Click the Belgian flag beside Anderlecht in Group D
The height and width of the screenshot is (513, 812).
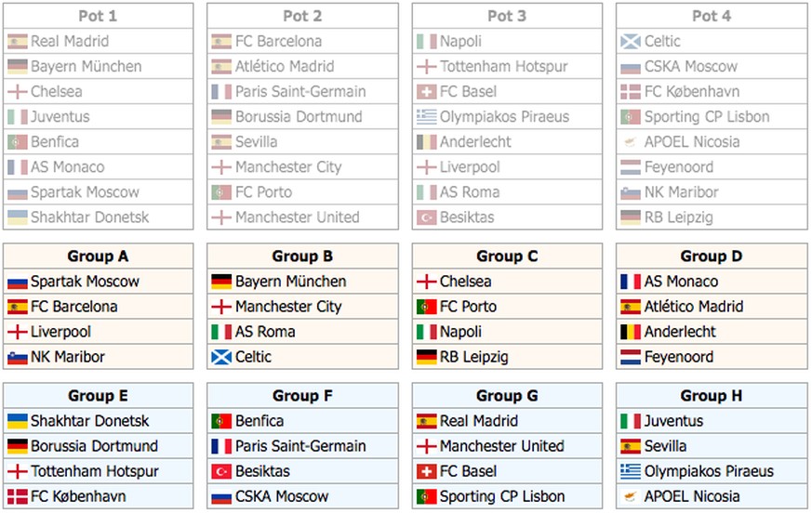pyautogui.click(x=631, y=332)
